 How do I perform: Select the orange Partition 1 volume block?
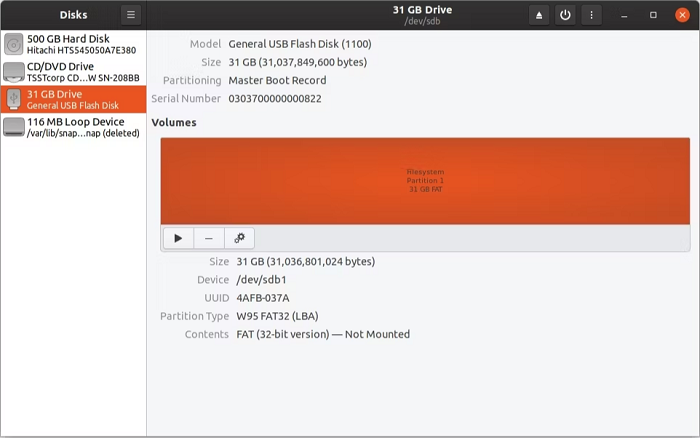click(x=425, y=181)
